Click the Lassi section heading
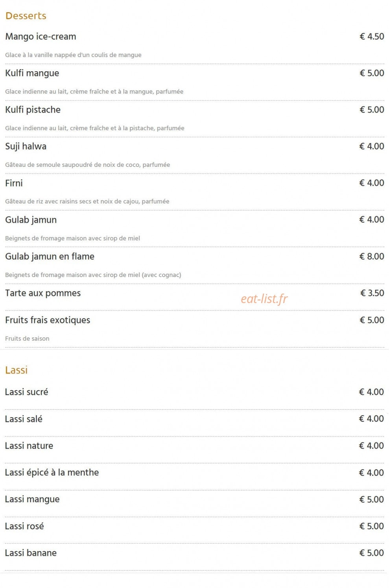 coord(16,370)
